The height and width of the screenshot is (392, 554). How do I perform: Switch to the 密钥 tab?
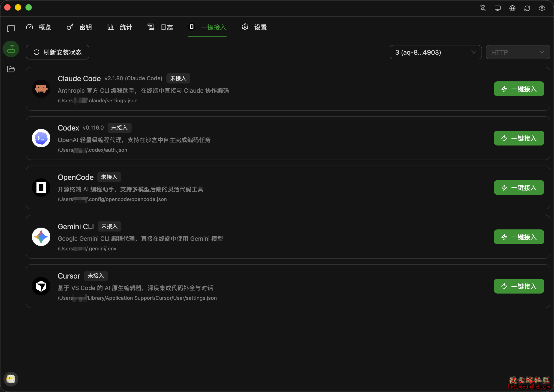(x=79, y=27)
